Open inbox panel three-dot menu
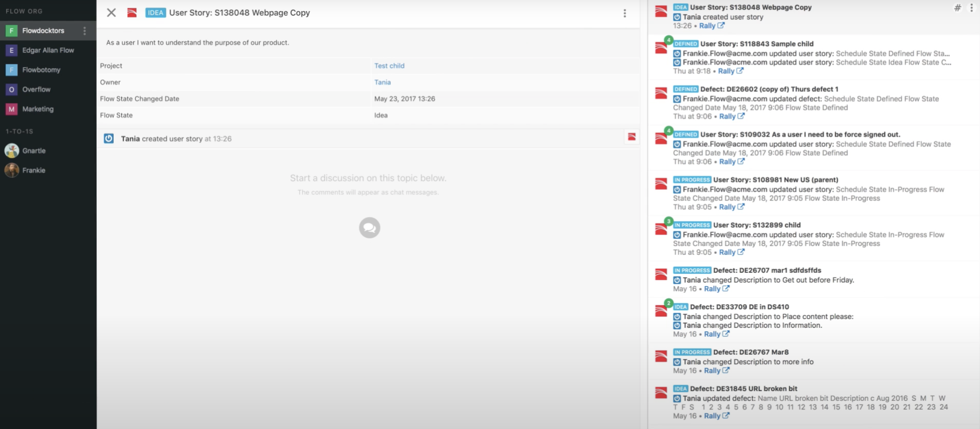980x429 pixels. pyautogui.click(x=971, y=8)
